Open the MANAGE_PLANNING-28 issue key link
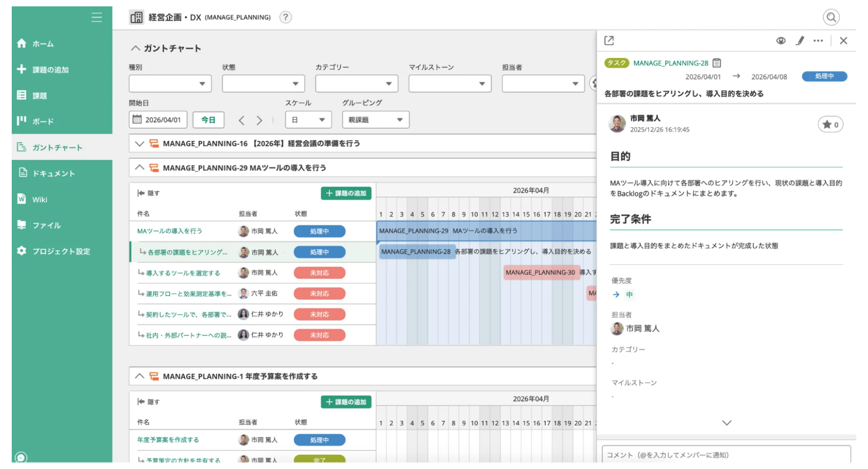This screenshot has height=469, width=868. tap(670, 63)
